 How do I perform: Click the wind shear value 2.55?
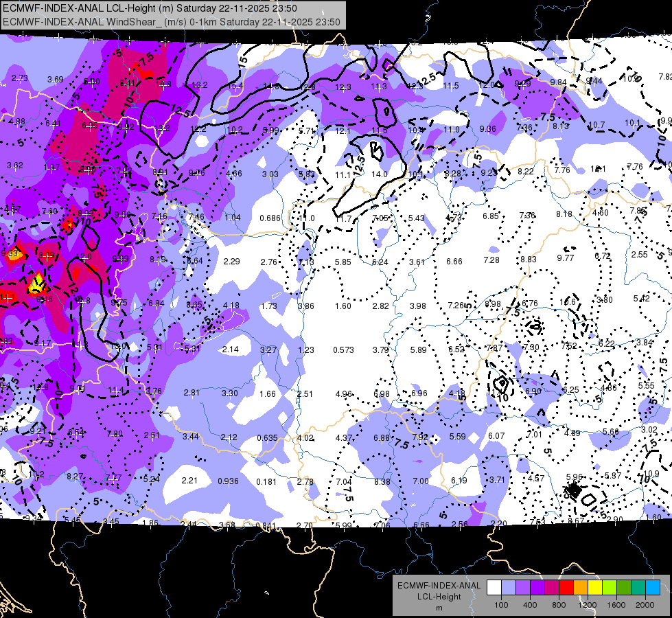[640, 254]
